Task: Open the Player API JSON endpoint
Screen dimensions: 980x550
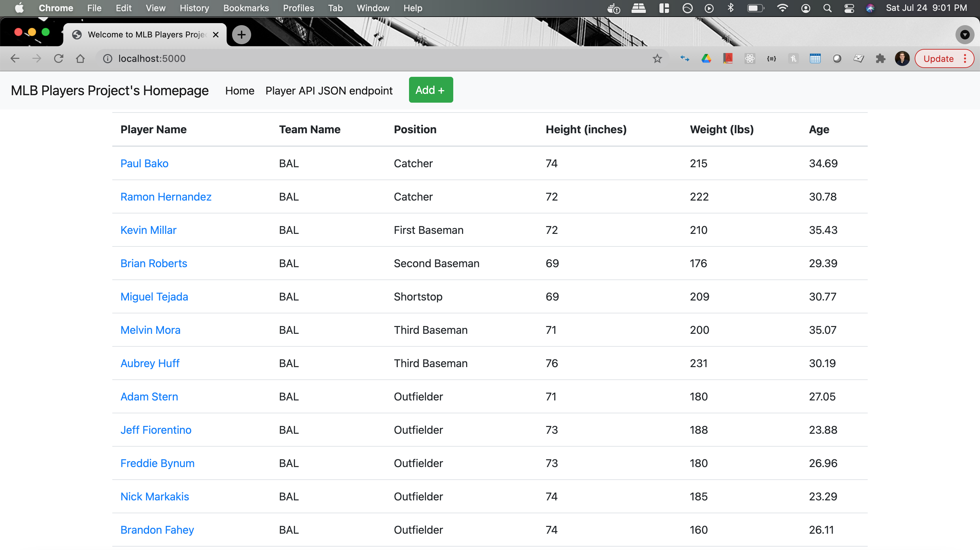Action: pyautogui.click(x=329, y=89)
